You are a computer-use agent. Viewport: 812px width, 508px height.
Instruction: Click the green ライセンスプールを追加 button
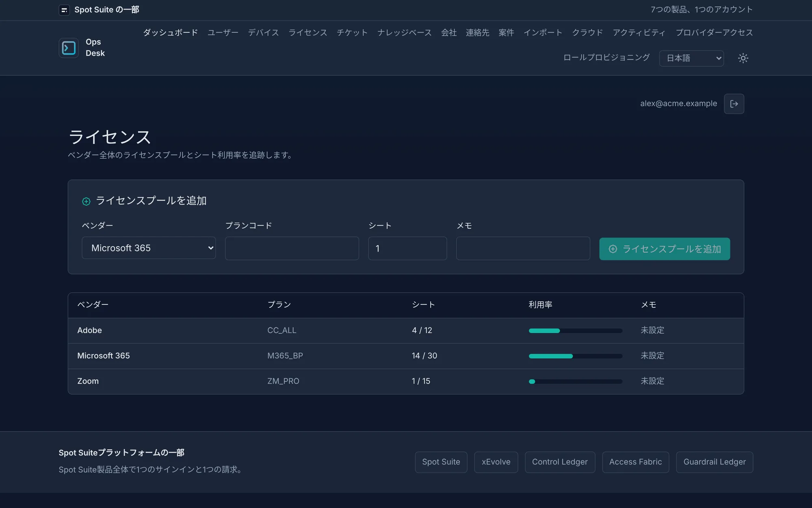[x=665, y=249]
